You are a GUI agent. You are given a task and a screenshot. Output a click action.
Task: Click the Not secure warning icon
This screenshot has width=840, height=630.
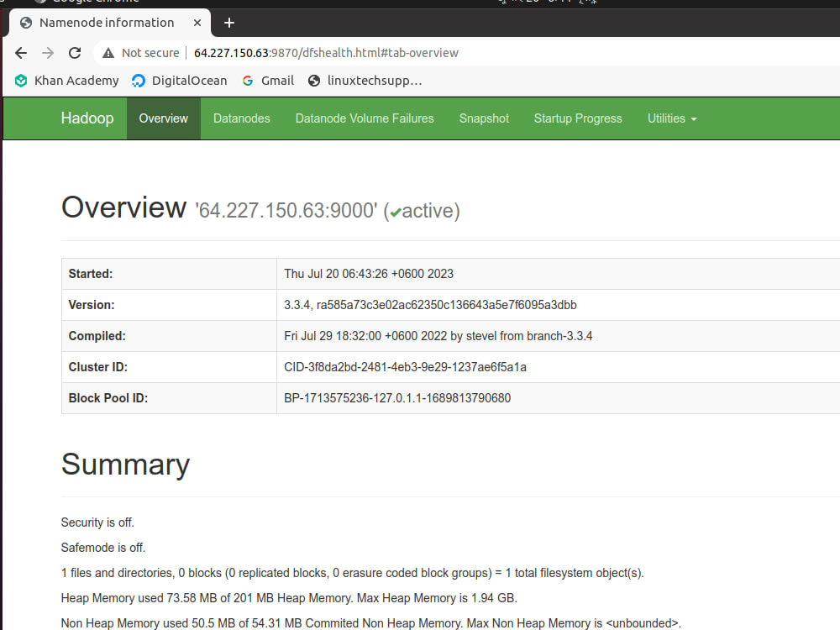(108, 52)
